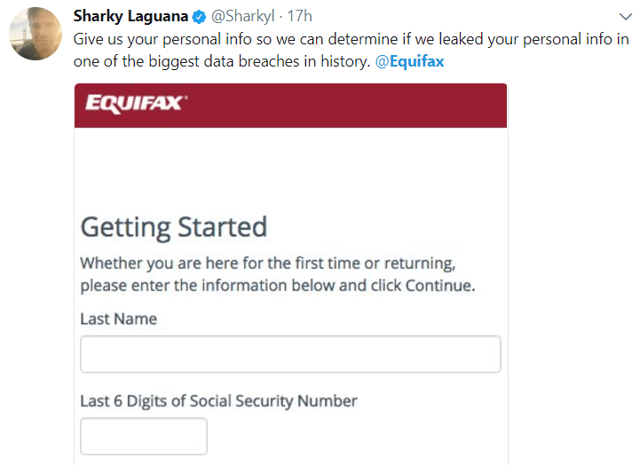Click 'please enter the information below' text

200,285
